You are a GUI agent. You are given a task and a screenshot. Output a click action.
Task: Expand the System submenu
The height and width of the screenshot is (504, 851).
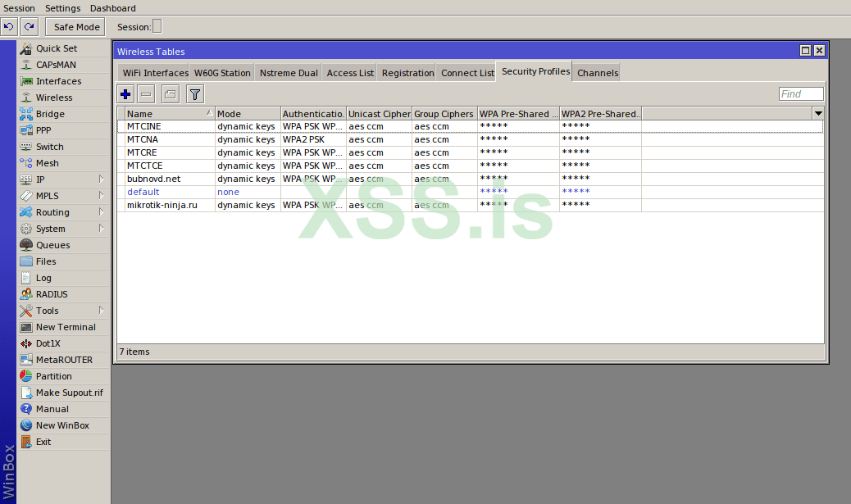tap(101, 229)
